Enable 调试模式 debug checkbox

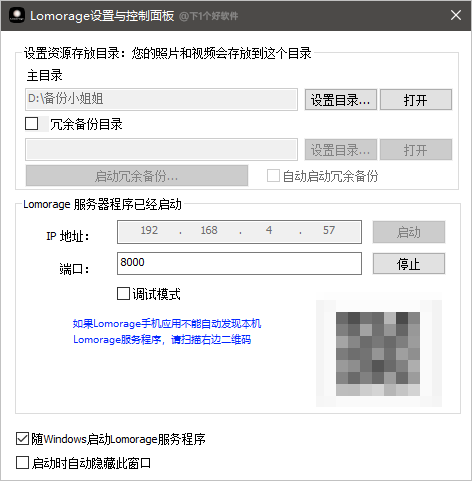click(x=123, y=294)
